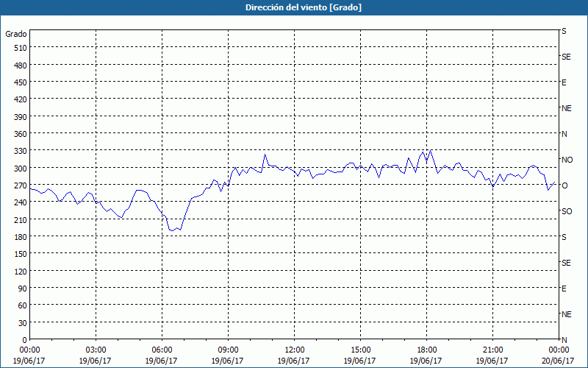Click the 19/06/17 date under 06:00

[x=161, y=361]
